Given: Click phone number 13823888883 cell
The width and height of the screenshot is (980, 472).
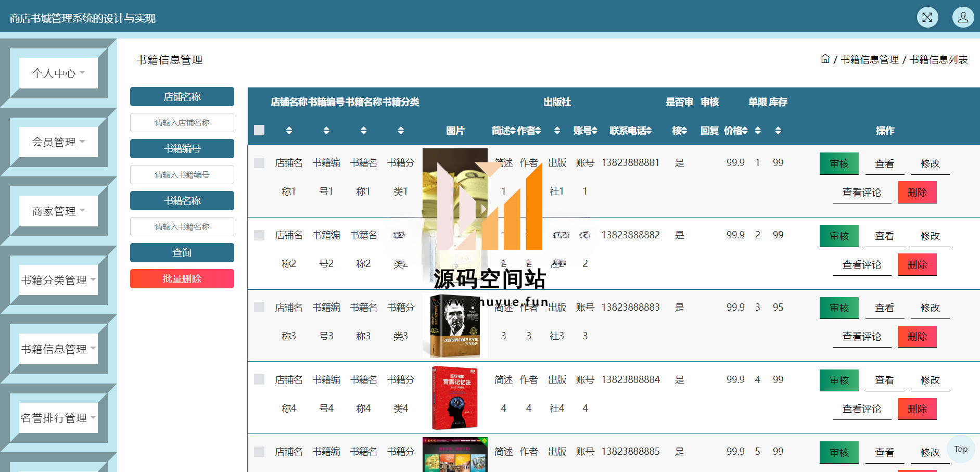Looking at the screenshot, I should pos(630,307).
